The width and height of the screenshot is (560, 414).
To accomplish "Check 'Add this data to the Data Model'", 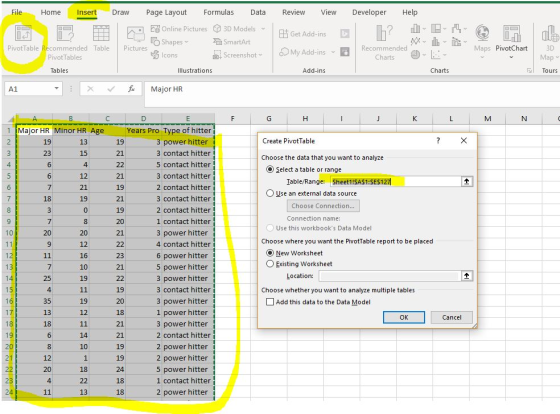I will tap(270, 302).
